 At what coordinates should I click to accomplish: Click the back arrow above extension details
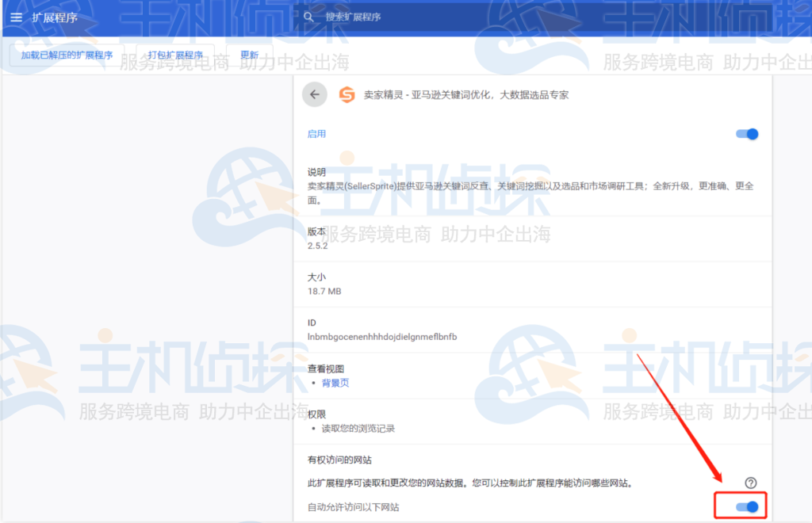coord(314,94)
